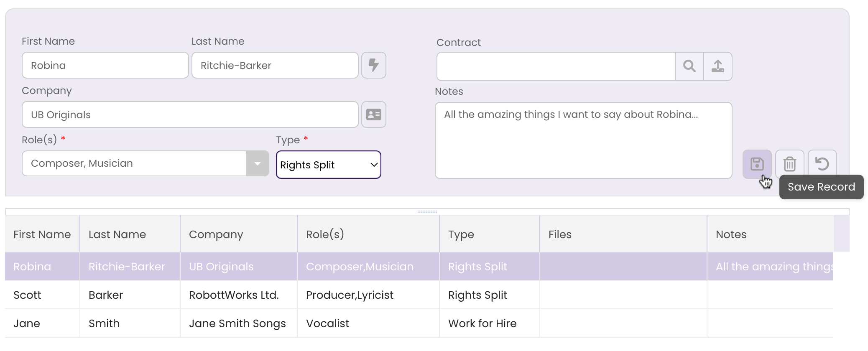Search contracts with the magnifying glass icon

click(689, 66)
